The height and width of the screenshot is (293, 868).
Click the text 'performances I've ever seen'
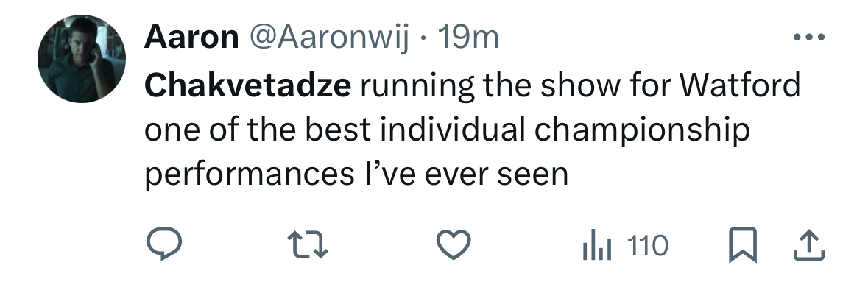356,174
